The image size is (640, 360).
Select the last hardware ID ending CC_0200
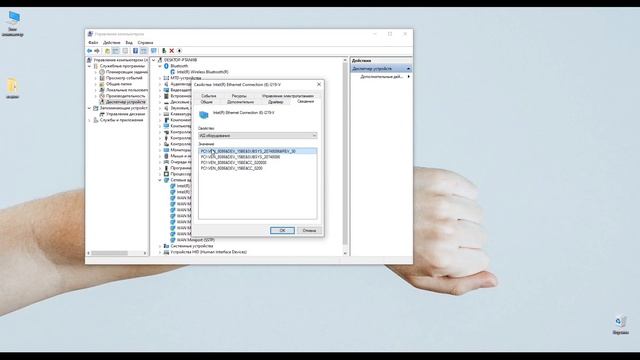pos(231,168)
